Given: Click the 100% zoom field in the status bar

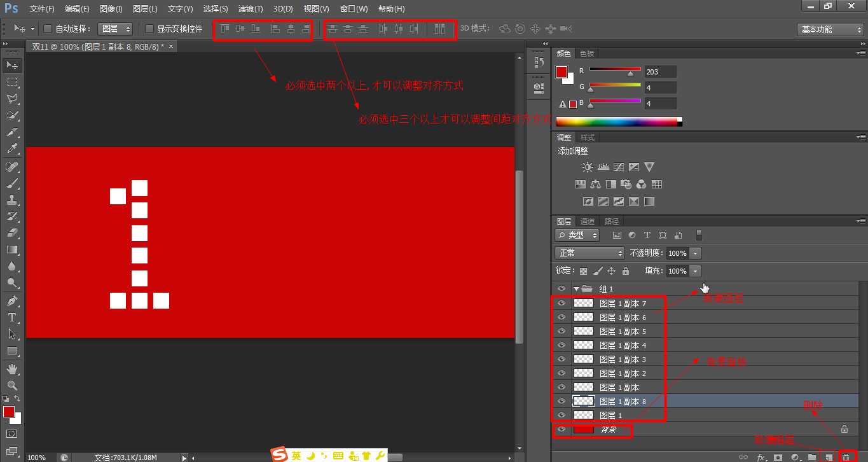Looking at the screenshot, I should coord(36,458).
